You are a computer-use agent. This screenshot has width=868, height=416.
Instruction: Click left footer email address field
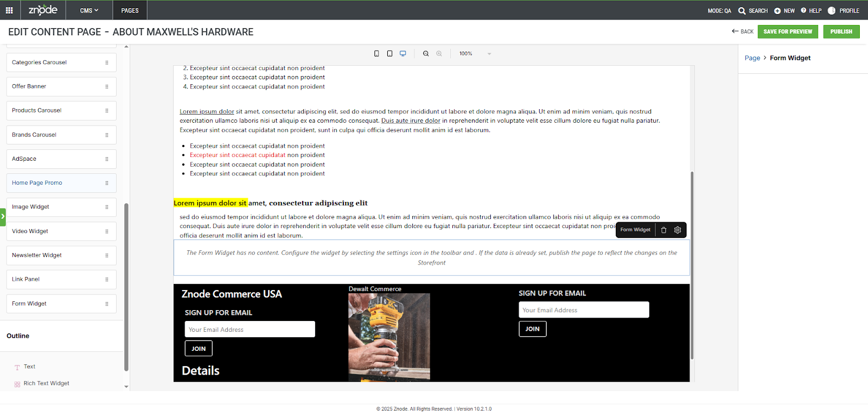[x=250, y=329]
